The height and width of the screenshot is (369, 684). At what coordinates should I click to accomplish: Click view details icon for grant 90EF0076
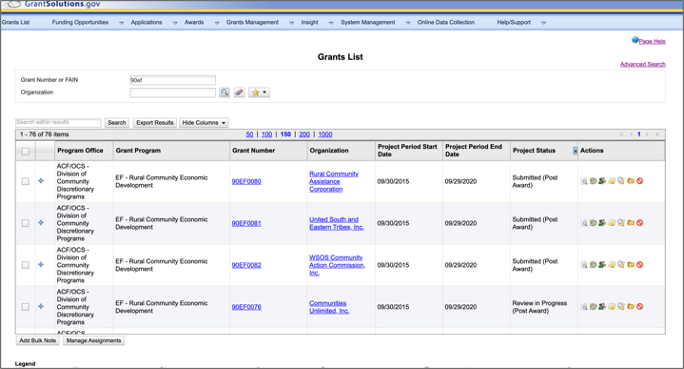[584, 307]
